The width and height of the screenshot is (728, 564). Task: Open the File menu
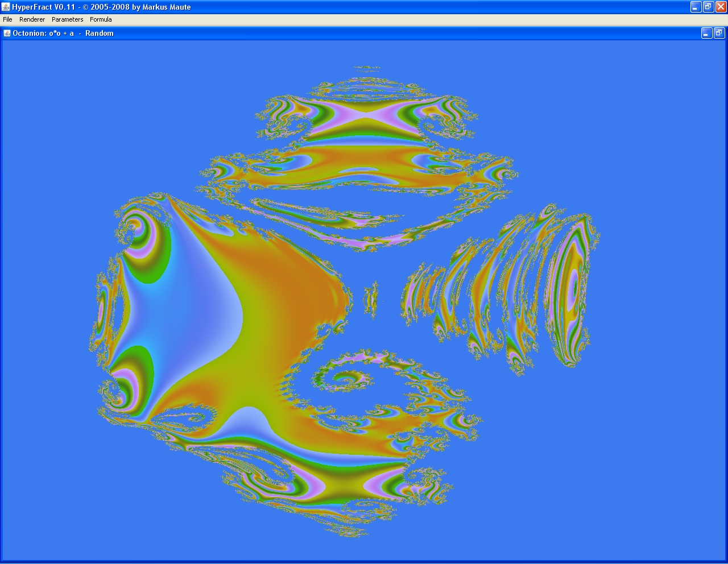click(7, 19)
